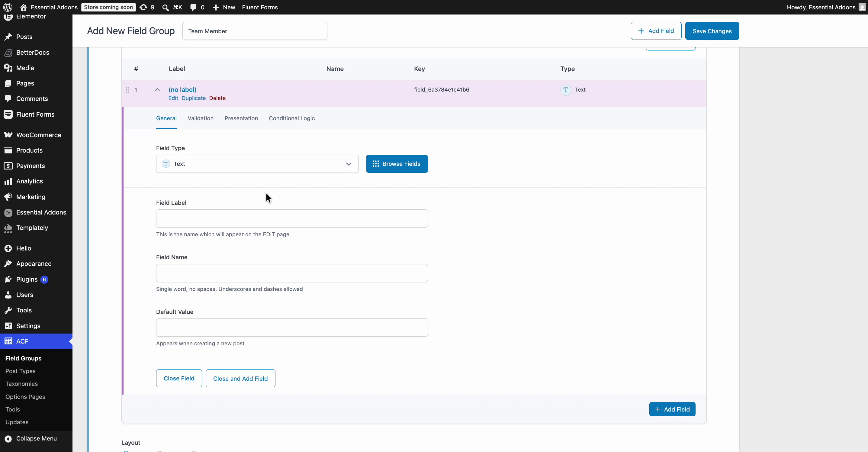Image resolution: width=868 pixels, height=452 pixels.
Task: Grab the drag handle of field row 1
Action: (128, 90)
